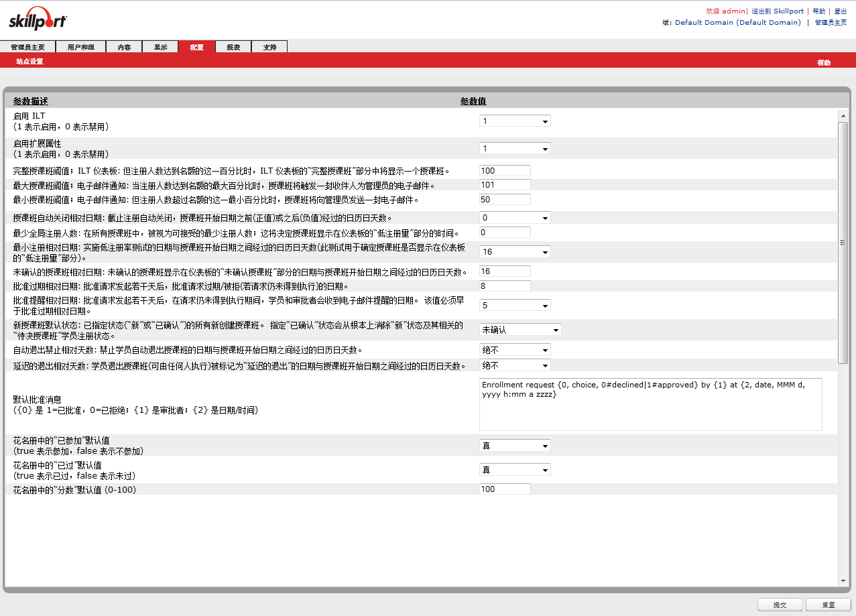This screenshot has width=856, height=616.
Task: Click the 站点设置 submenu item
Action: [29, 62]
